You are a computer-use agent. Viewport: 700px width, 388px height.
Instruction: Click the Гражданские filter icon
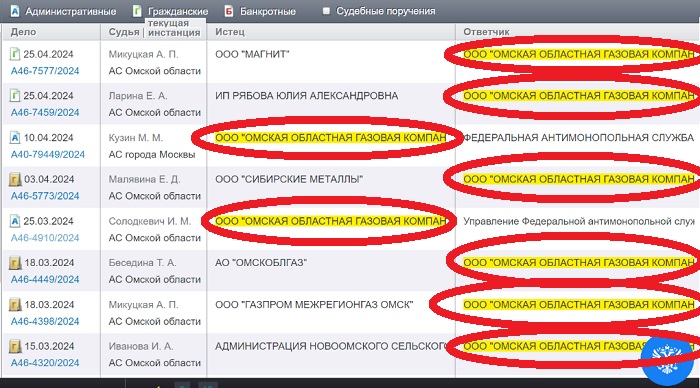[137, 11]
